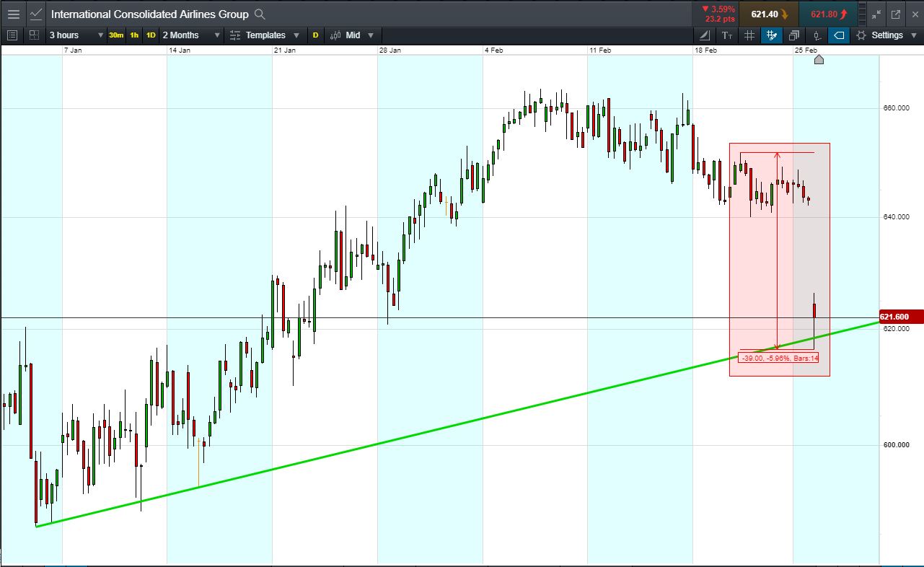Click the 21 Jan date label

pyautogui.click(x=285, y=50)
